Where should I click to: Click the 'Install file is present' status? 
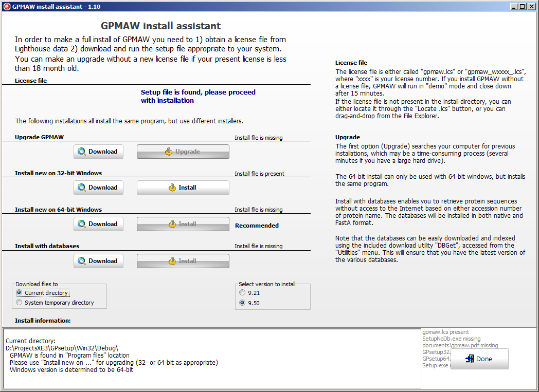[259, 174]
